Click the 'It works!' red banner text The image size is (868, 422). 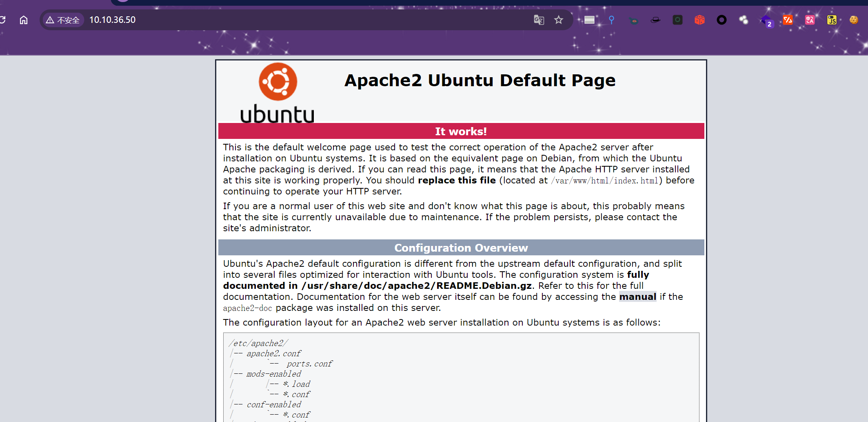pyautogui.click(x=461, y=132)
